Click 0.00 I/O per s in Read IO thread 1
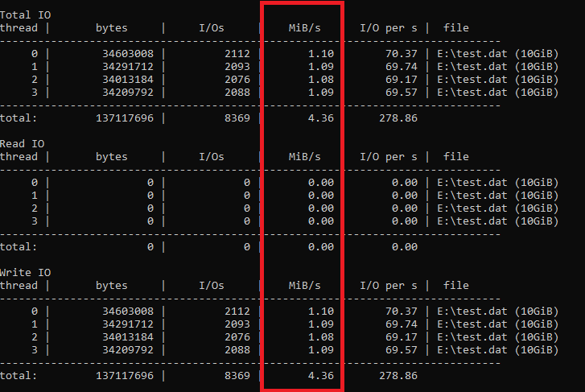This screenshot has width=585, height=392. pos(405,196)
